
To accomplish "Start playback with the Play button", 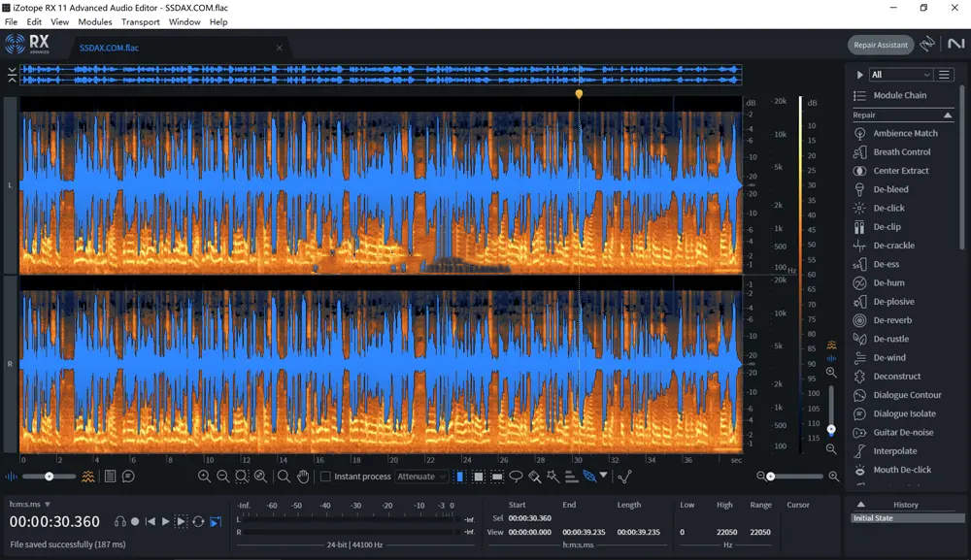I will [165, 521].
